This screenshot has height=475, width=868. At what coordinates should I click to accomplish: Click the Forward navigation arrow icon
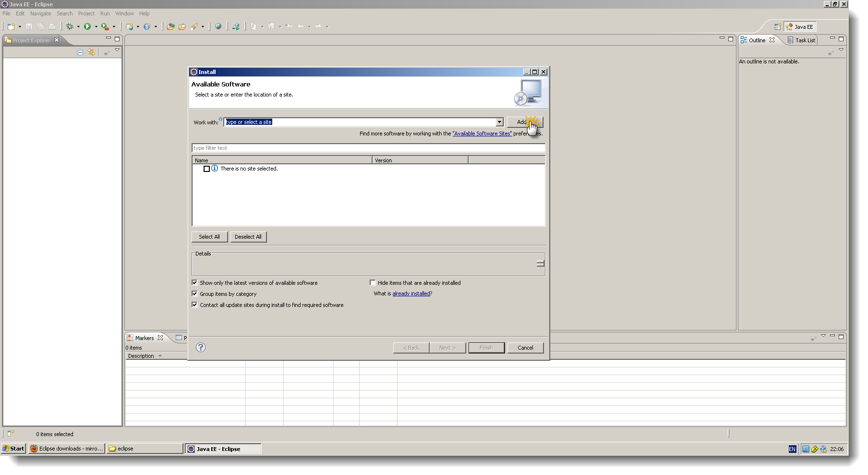[318, 26]
